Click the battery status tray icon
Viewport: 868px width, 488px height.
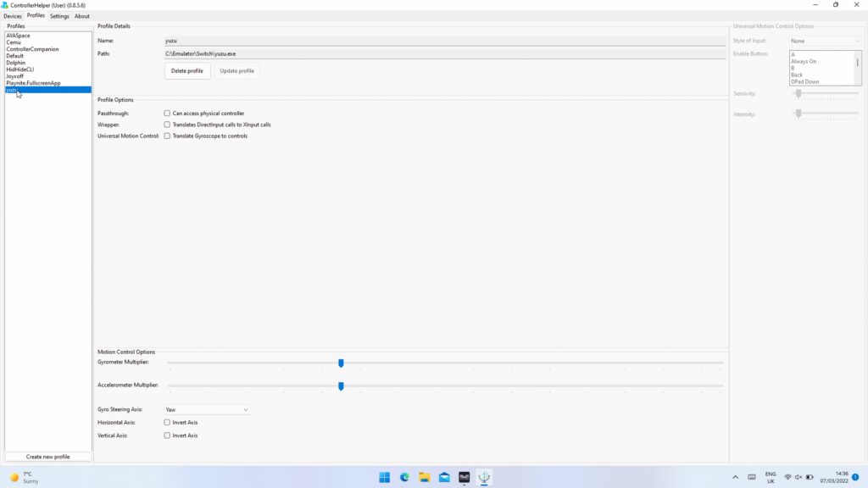coord(810,478)
